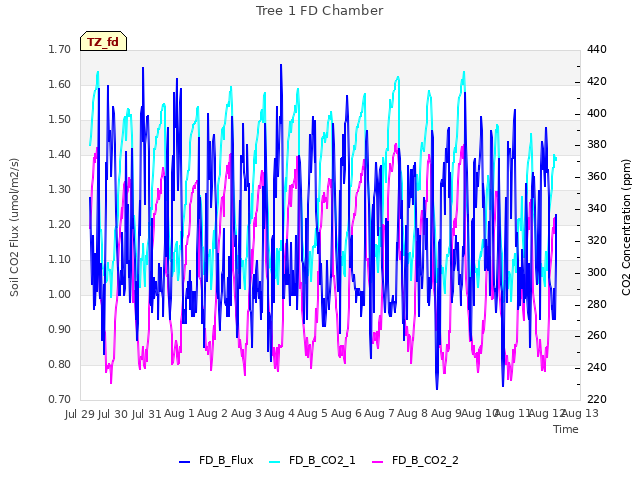This screenshot has width=640, height=480.
Task: Click the Aug 5 date tick label
Action: point(313,414)
